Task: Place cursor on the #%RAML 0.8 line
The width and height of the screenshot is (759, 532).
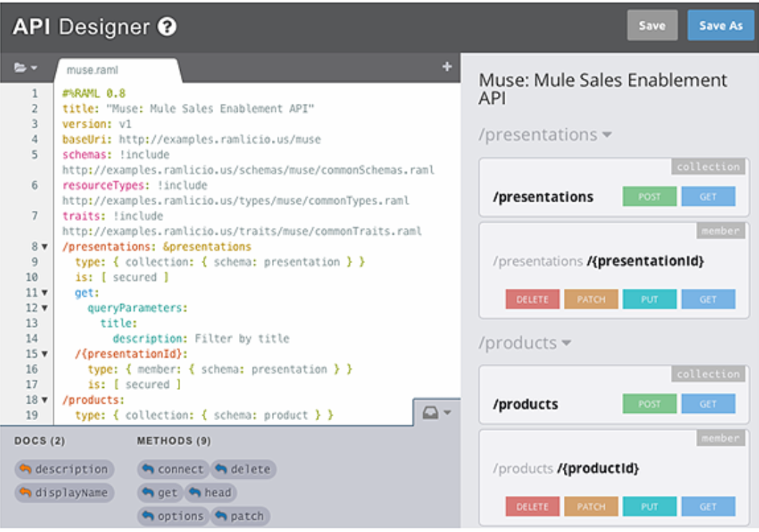Action: coord(94,93)
